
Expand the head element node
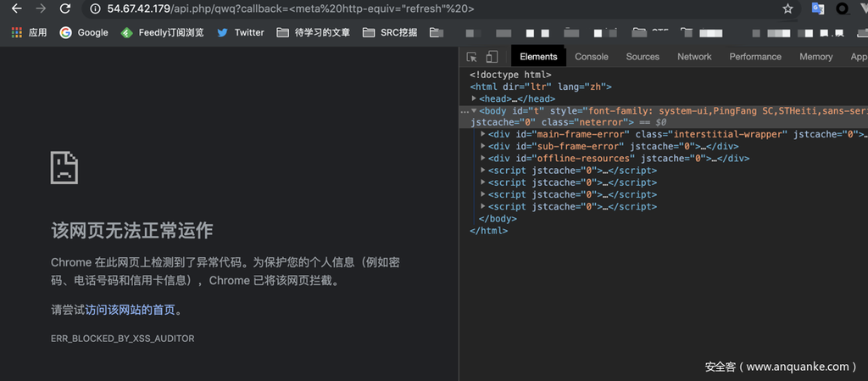pos(475,99)
